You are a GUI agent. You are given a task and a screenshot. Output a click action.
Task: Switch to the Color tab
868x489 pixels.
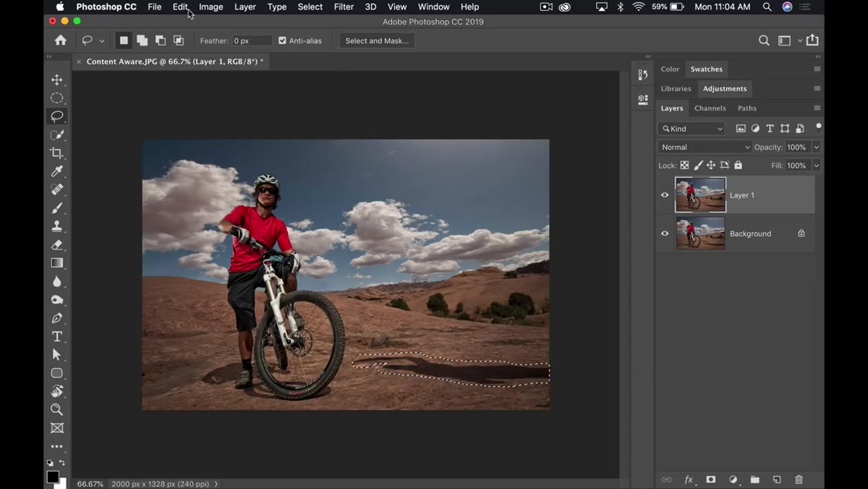670,69
